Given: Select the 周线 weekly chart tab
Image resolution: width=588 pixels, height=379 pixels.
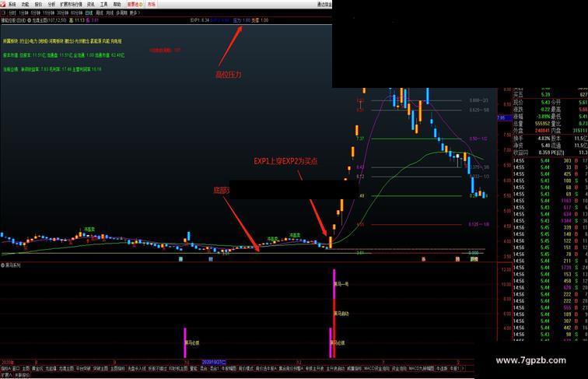Looking at the screenshot, I should click(100, 13).
